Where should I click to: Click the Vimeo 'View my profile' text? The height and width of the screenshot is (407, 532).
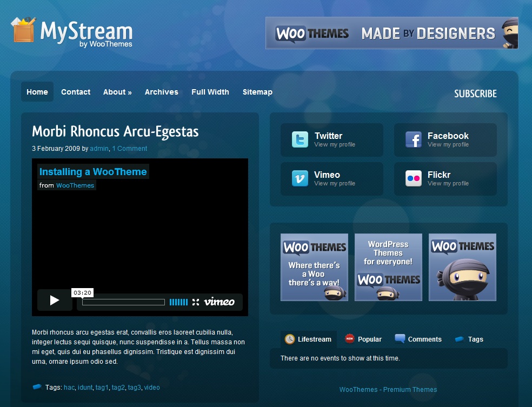point(335,183)
